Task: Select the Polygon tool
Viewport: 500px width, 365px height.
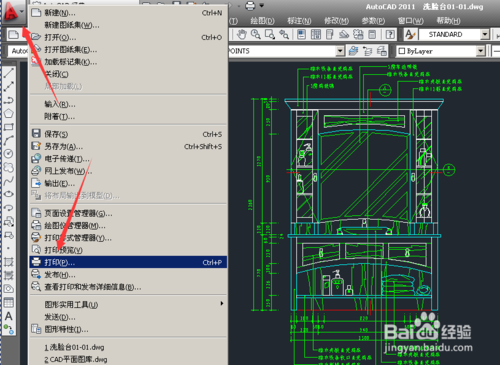Action: tap(9, 113)
